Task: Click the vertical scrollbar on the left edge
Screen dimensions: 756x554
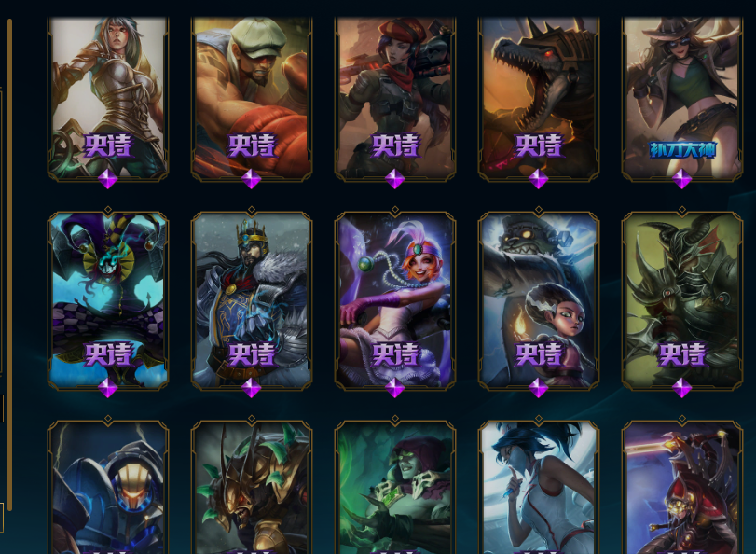Action: tap(9, 265)
